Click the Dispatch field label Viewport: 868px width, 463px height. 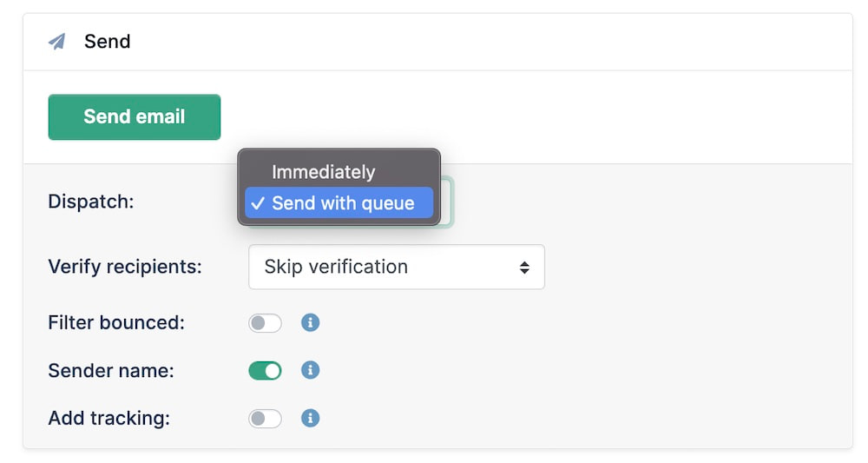click(91, 202)
